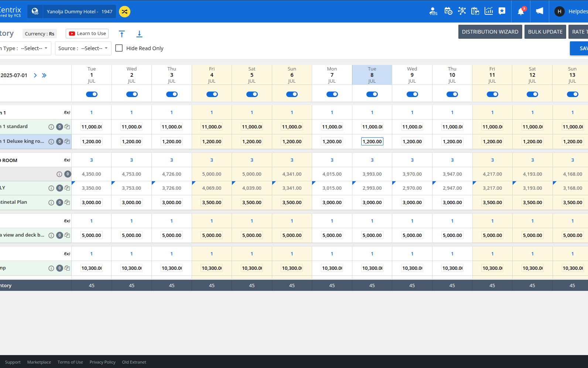Jump forward with the double-chevron date arrow

point(44,75)
